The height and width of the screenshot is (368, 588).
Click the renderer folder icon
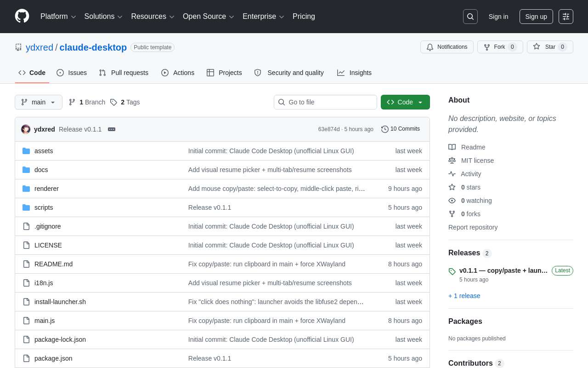tap(26, 189)
